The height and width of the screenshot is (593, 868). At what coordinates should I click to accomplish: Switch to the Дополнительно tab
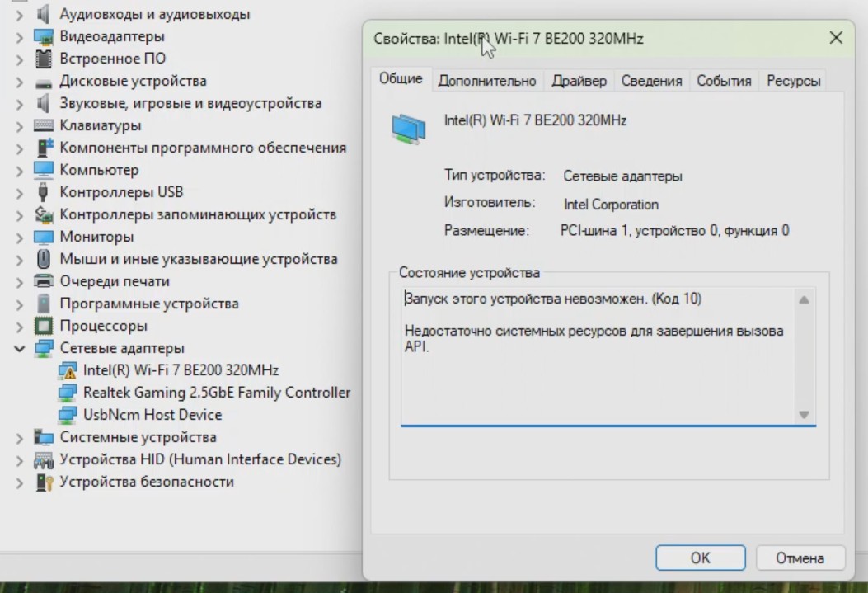(487, 81)
